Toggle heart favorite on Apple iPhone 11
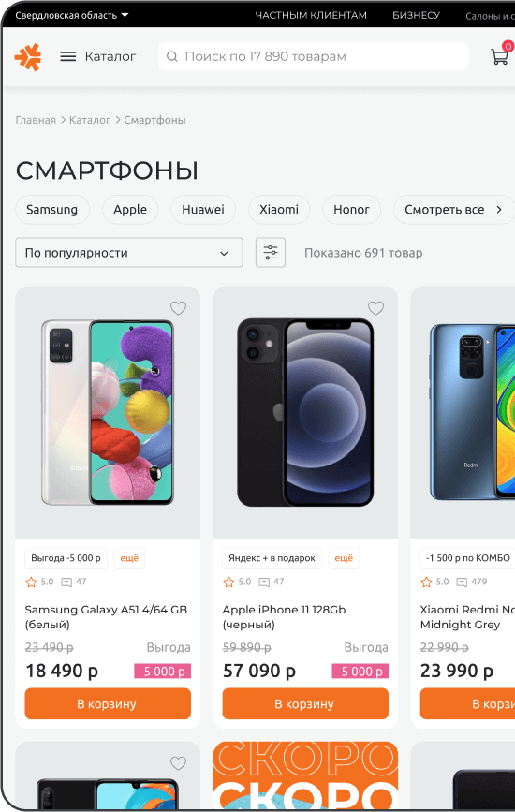515x812 pixels. (x=375, y=308)
